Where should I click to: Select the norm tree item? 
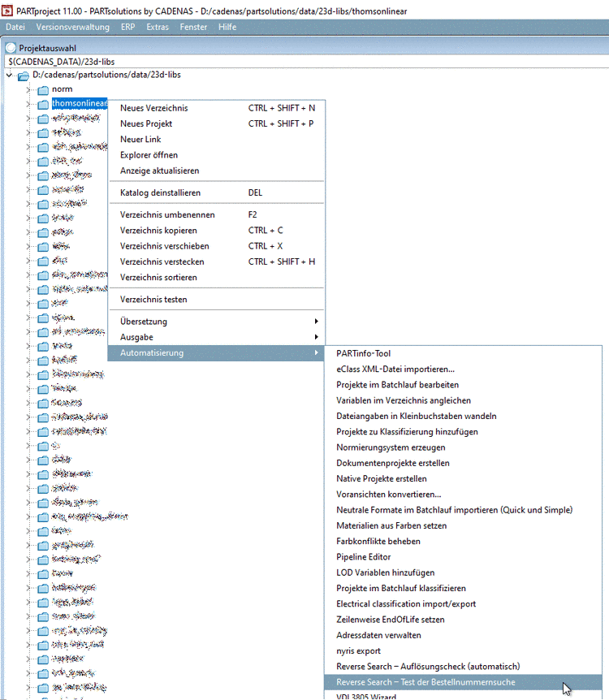click(62, 89)
